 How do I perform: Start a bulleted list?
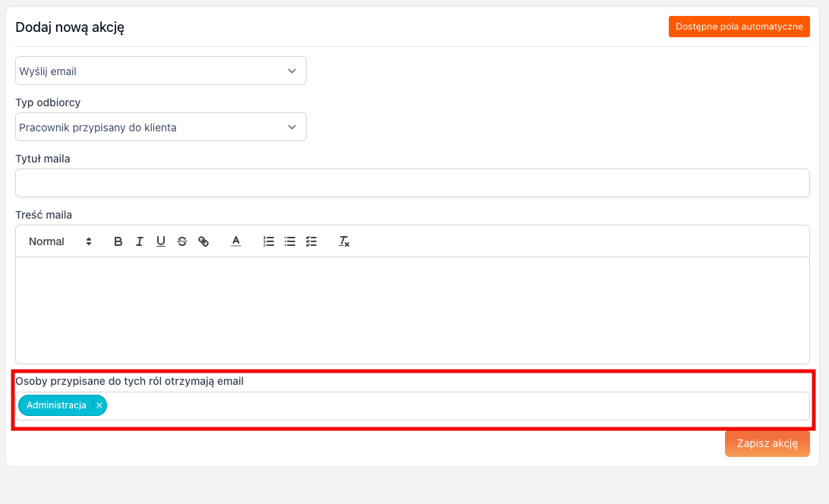[289, 241]
